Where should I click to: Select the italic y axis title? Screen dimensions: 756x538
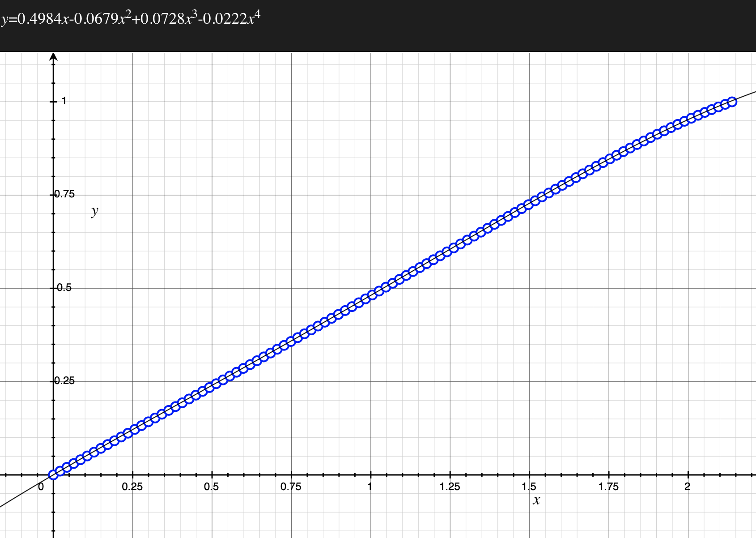click(x=94, y=211)
